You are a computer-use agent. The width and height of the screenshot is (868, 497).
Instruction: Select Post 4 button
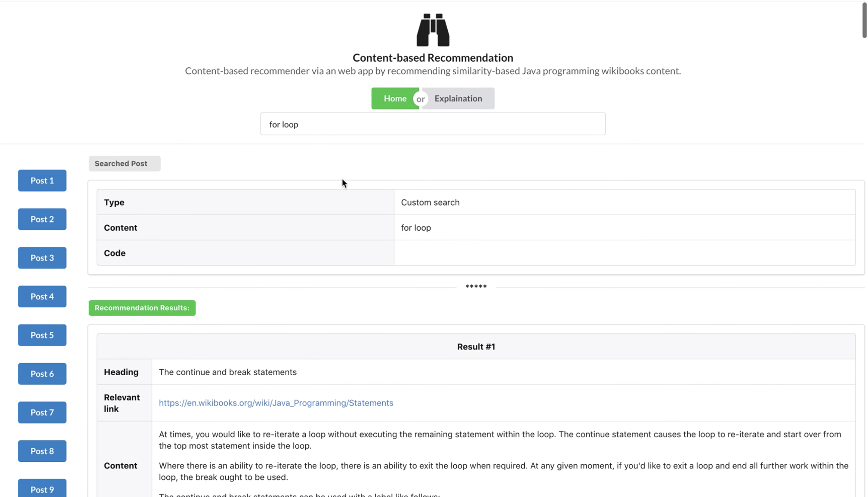42,296
